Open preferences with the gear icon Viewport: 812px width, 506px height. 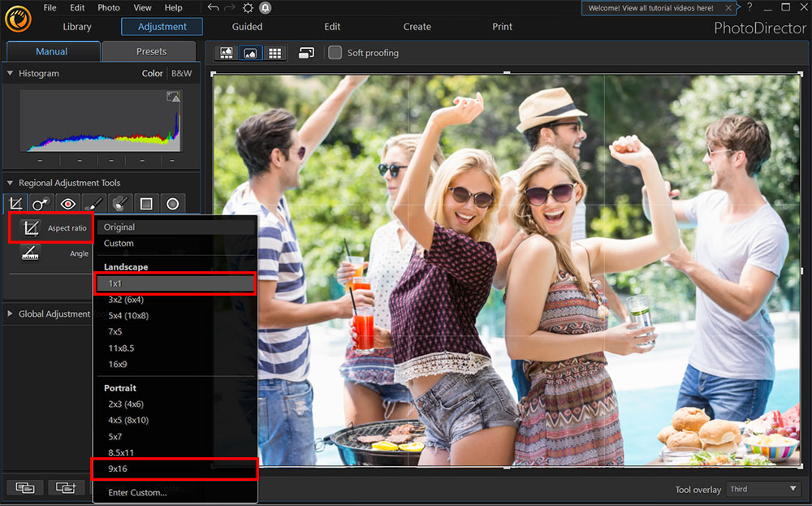coord(248,7)
